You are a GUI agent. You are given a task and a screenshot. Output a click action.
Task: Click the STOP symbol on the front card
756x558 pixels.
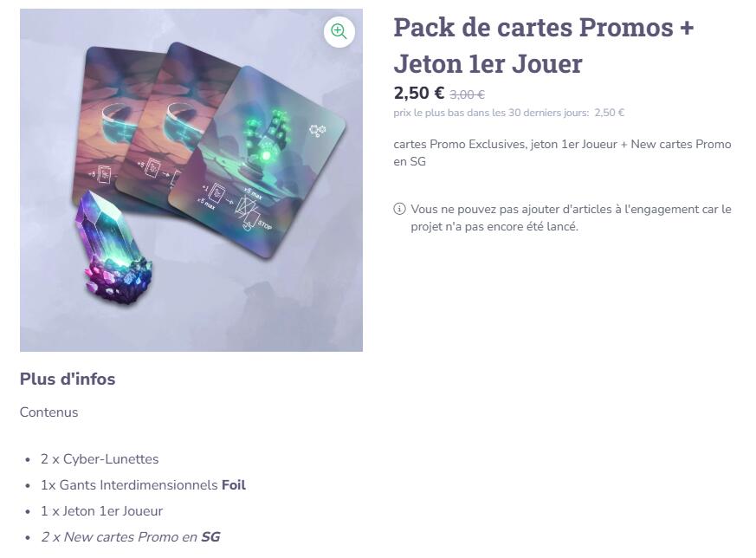click(263, 224)
